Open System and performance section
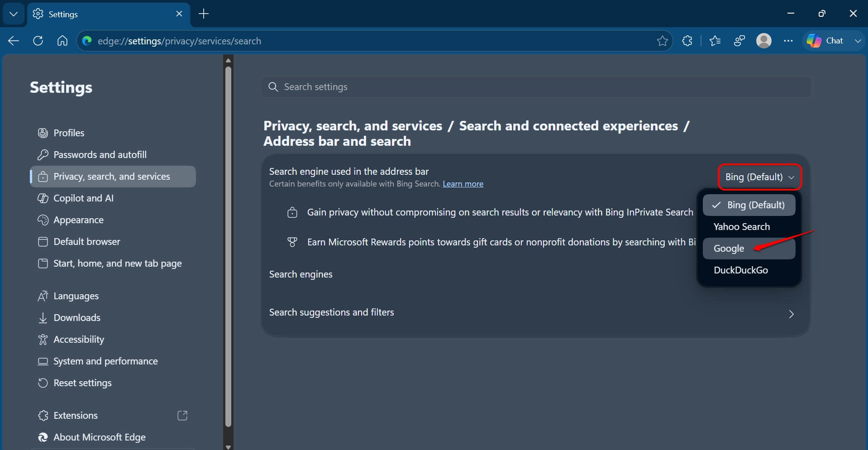 tap(112, 361)
